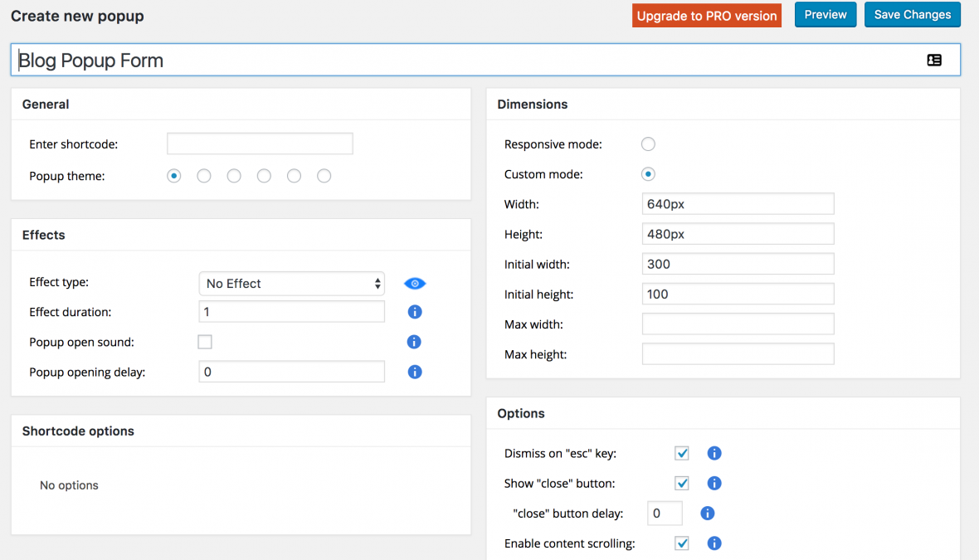Enable Popup open sound checkbox
The height and width of the screenshot is (560, 979).
click(x=205, y=342)
